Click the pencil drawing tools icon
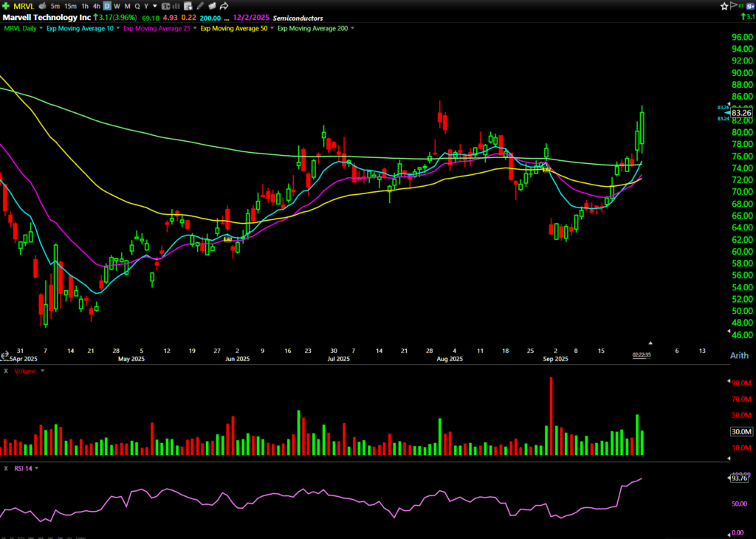Screen dimensions: 756x539 tap(202, 6)
